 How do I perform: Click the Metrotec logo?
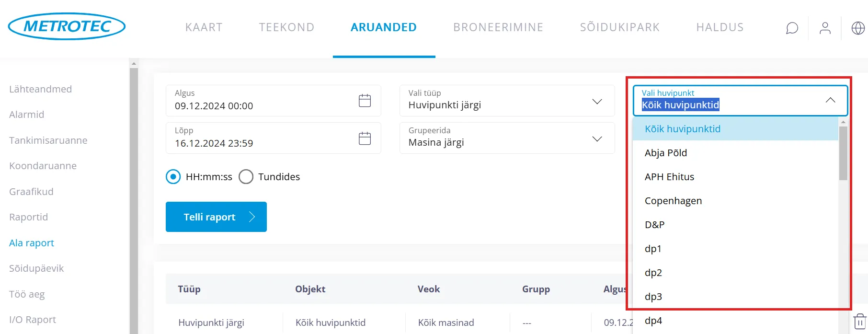67,26
